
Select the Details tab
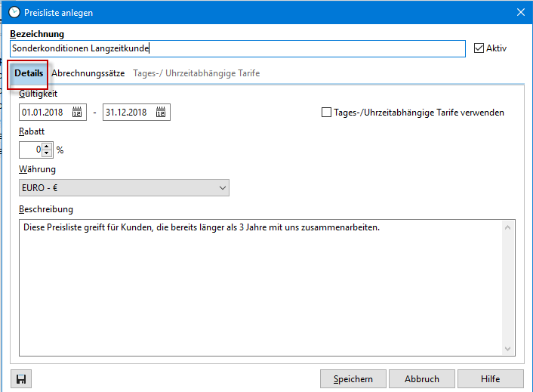[29, 74]
